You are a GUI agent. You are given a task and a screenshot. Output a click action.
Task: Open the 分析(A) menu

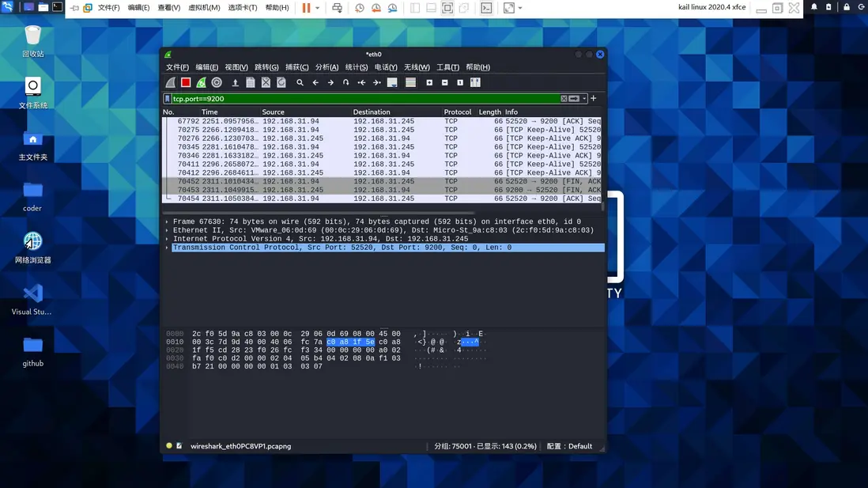coord(327,67)
